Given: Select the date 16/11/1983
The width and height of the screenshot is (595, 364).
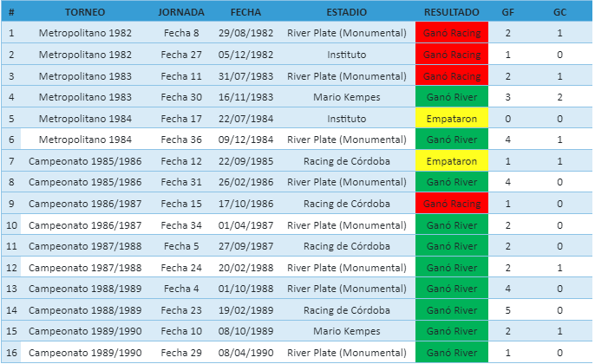Looking at the screenshot, I should click(246, 97).
